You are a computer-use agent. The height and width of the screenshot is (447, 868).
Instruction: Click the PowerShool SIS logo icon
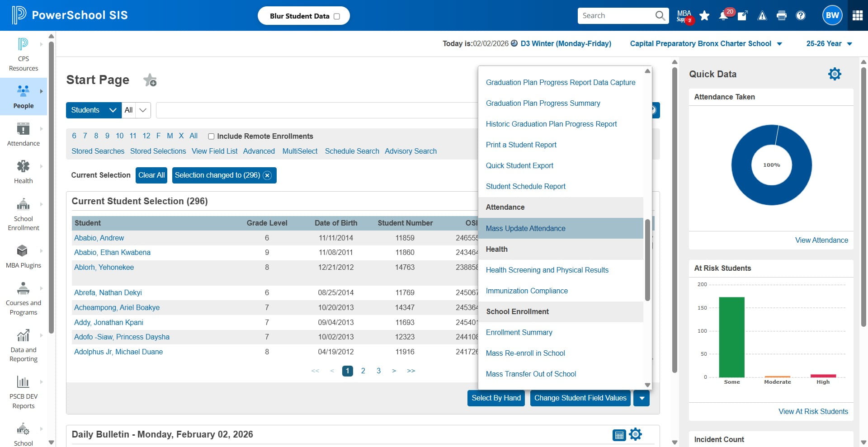[x=19, y=15]
